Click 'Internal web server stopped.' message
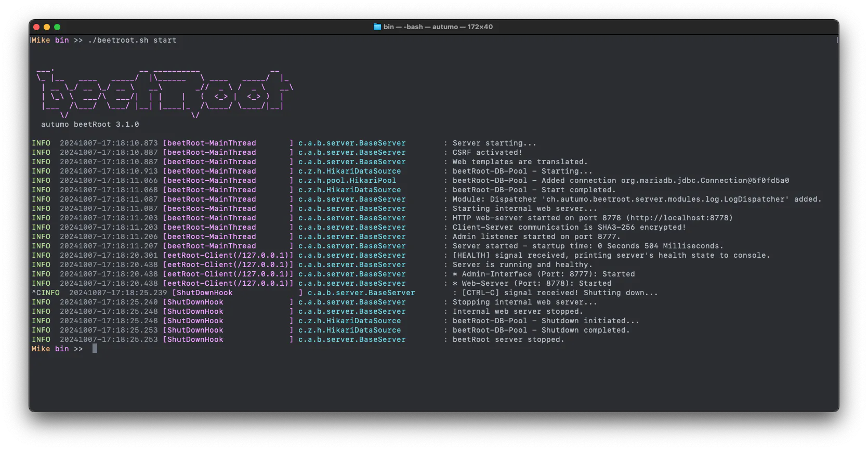This screenshot has height=450, width=868. 518,311
